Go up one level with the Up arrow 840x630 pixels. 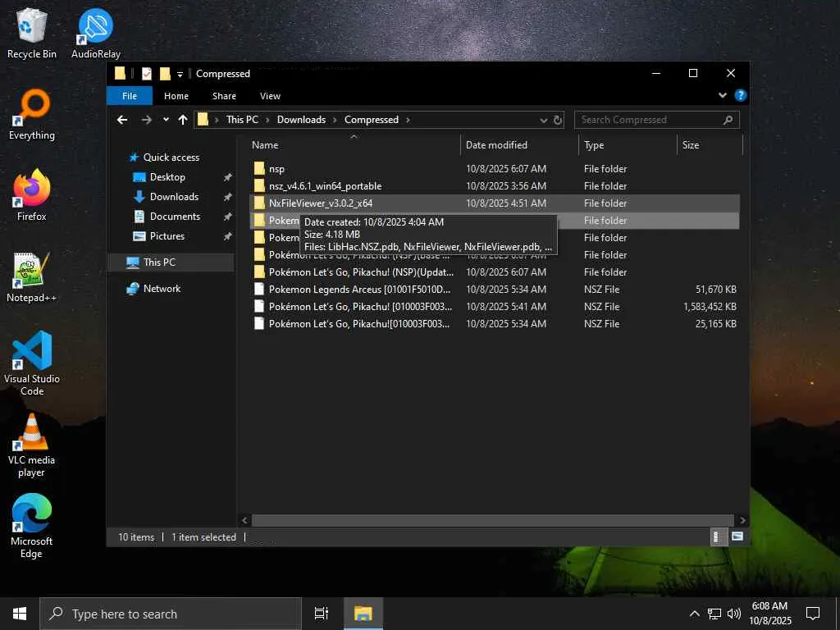click(183, 120)
